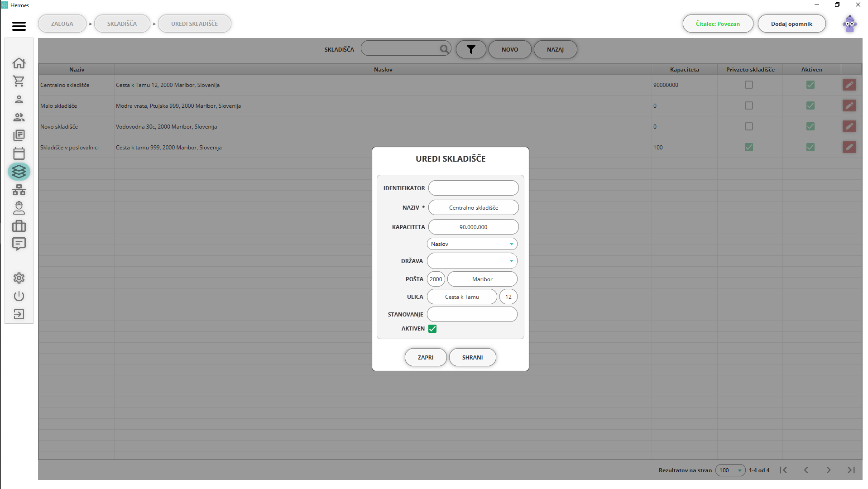Toggle Aktiven for Malo skladišče row
The image size is (868, 489).
[x=810, y=105]
